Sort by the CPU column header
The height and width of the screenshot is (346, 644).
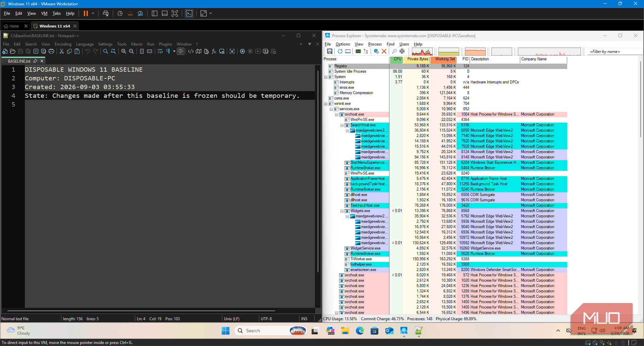click(x=396, y=59)
